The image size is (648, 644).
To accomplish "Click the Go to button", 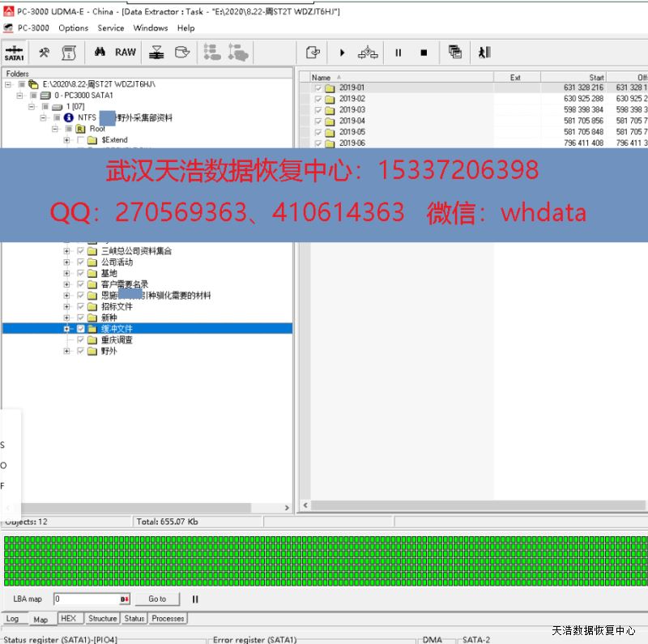I will point(157,599).
